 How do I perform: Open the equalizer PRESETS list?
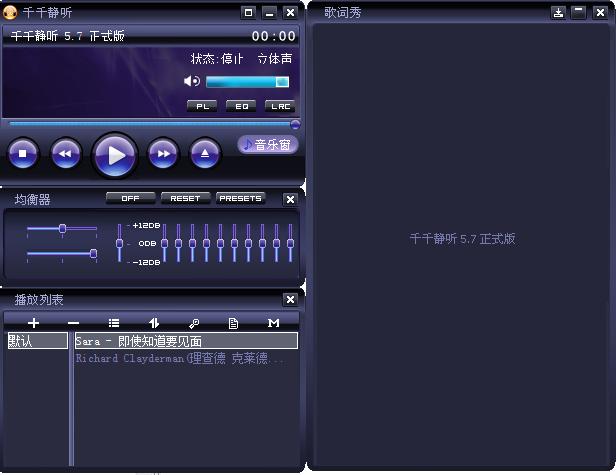click(240, 198)
